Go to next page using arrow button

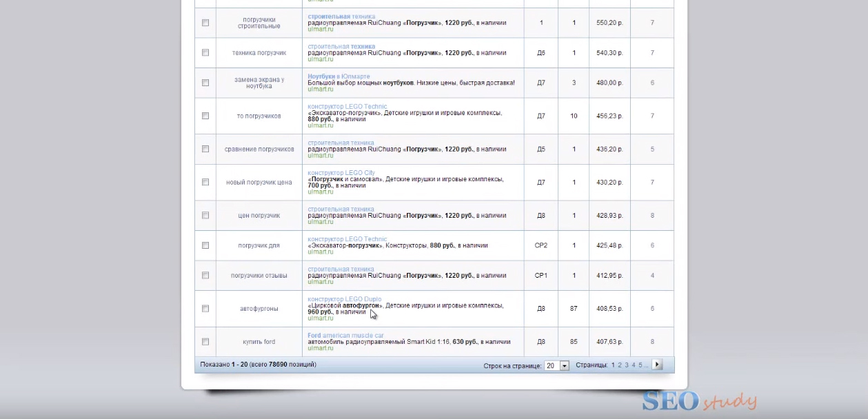(x=656, y=365)
